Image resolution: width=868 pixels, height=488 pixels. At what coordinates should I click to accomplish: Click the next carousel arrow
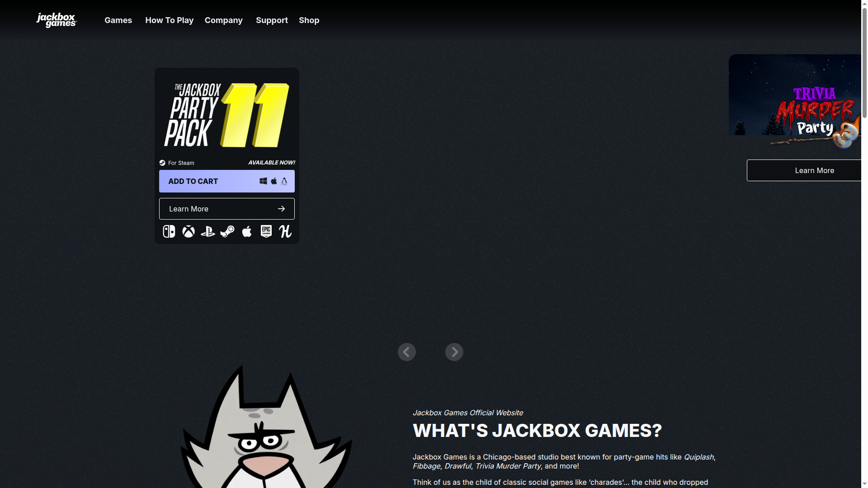(x=454, y=352)
